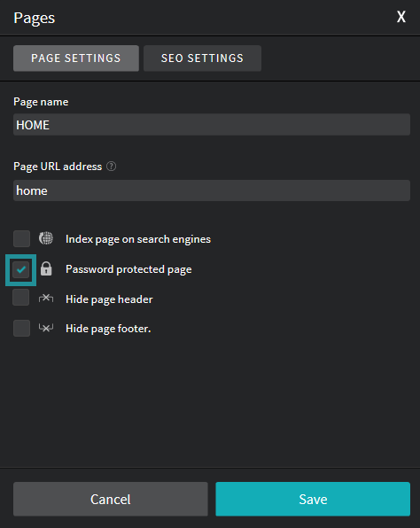
Task: Uncheck the Password protected page checkbox
Action: [21, 269]
